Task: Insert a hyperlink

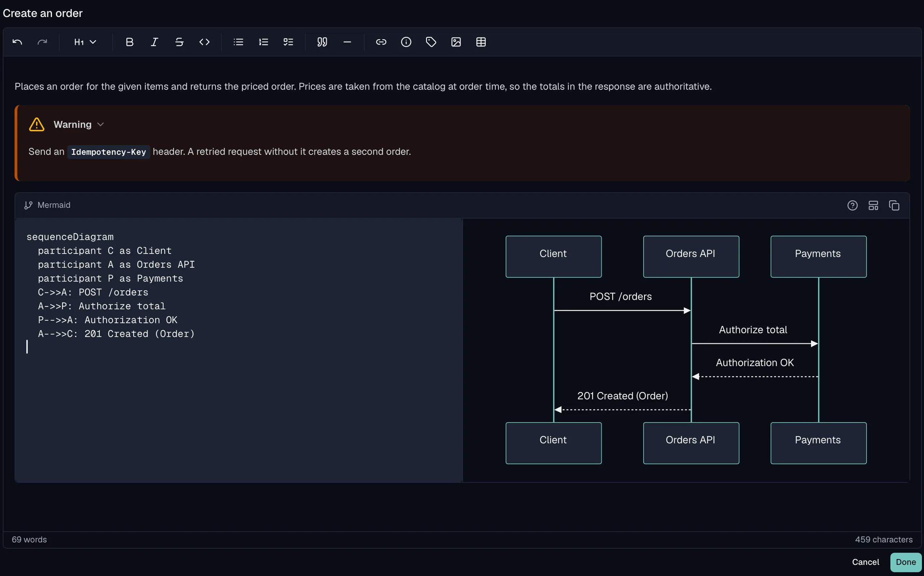Action: 381,42
